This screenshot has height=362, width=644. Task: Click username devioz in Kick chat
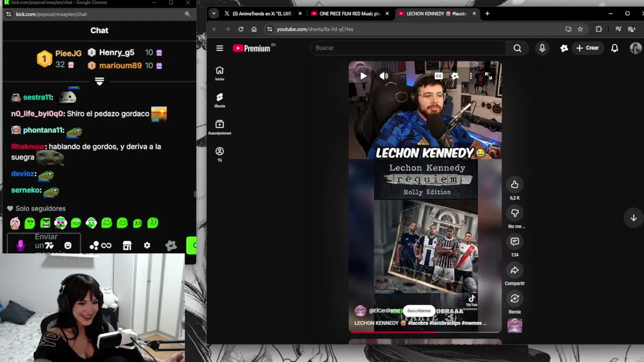(x=23, y=174)
